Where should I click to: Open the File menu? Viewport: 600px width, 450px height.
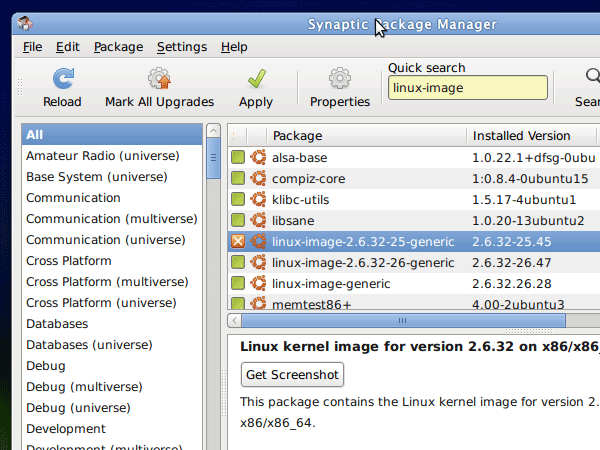point(33,47)
